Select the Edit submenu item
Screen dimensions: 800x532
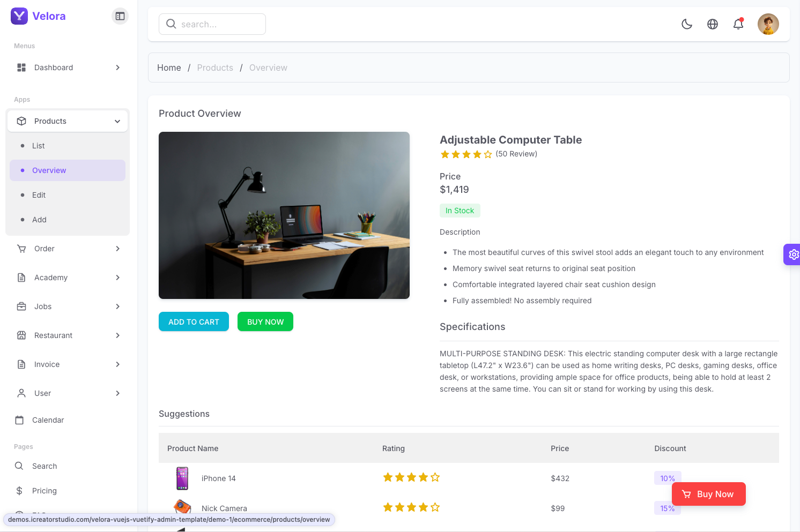[x=39, y=195]
